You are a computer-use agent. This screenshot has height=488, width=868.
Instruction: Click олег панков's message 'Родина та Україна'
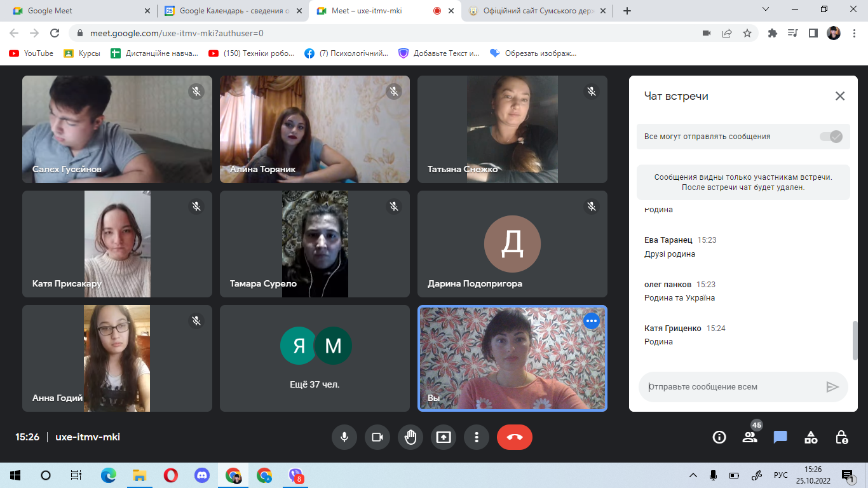click(x=680, y=298)
